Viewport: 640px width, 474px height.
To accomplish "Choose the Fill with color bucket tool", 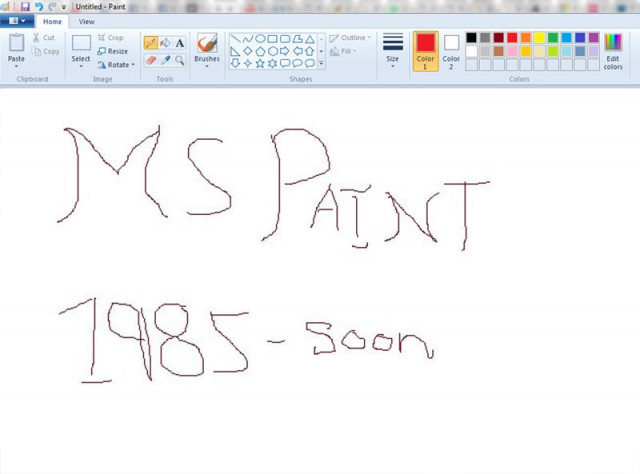I will point(165,43).
